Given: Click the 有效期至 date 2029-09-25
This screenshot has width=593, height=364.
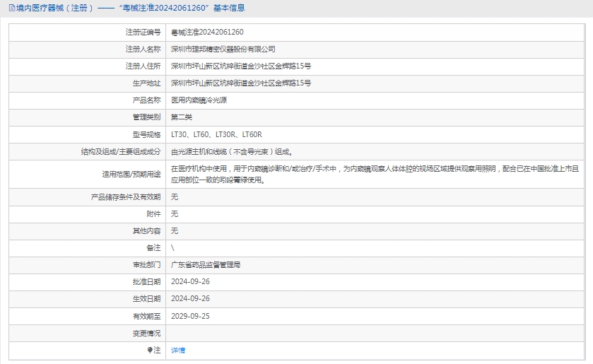Looking at the screenshot, I should tap(190, 316).
